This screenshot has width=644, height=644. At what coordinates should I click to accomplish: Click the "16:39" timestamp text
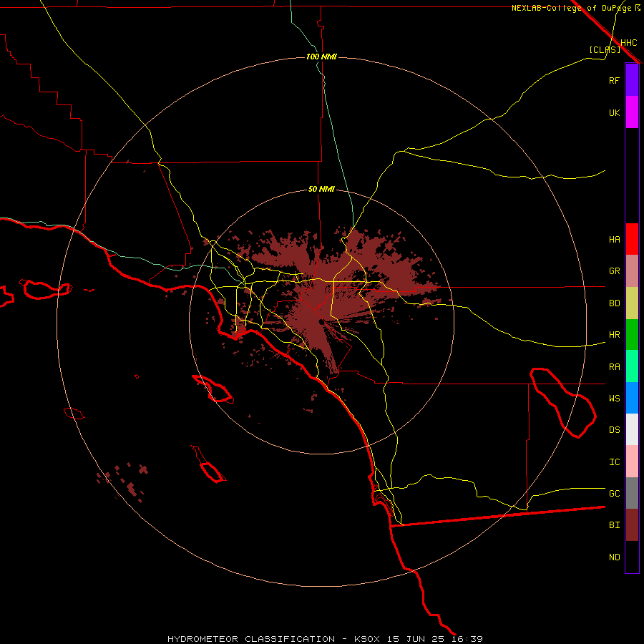pyautogui.click(x=467, y=639)
